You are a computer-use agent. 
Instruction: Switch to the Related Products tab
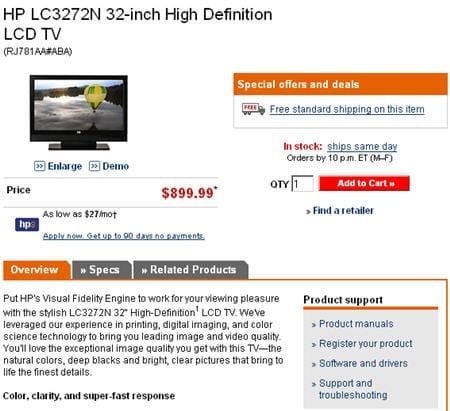click(191, 270)
